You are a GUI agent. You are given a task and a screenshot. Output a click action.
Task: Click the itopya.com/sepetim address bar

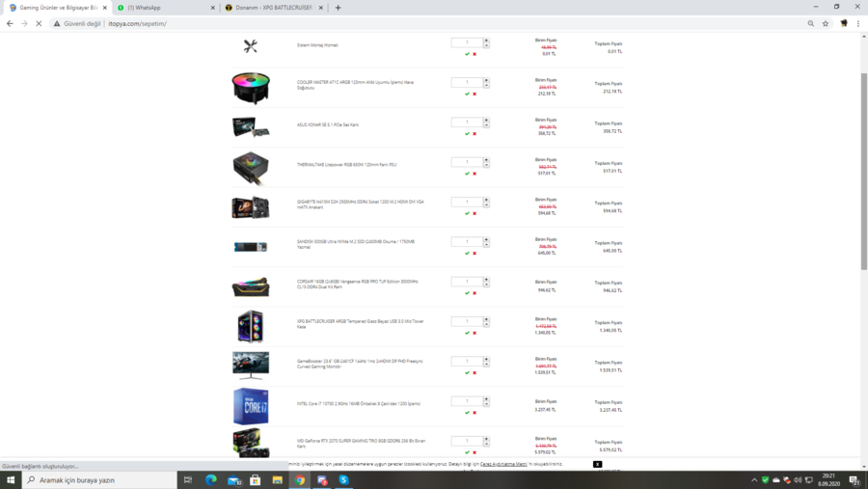(x=137, y=24)
